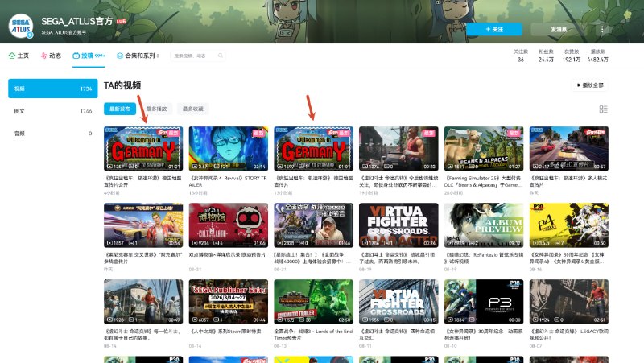Click the 发消息 message button
The height and width of the screenshot is (363, 644).
[559, 29]
